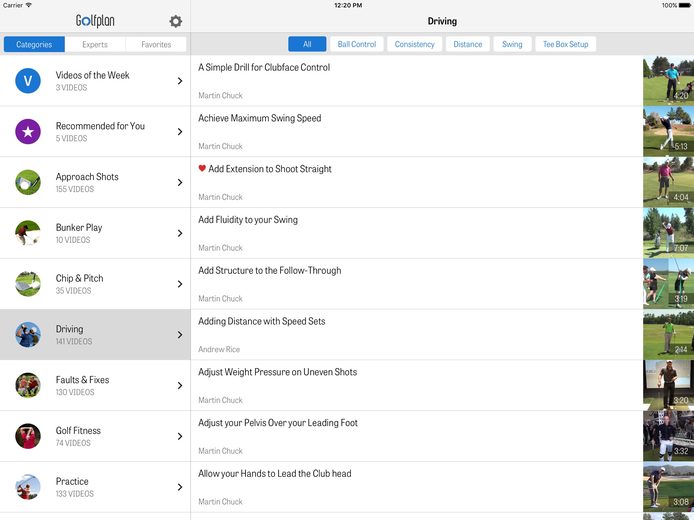Image resolution: width=694 pixels, height=520 pixels.
Task: Tap the blue V Videos of the Week icon
Action: tap(28, 81)
